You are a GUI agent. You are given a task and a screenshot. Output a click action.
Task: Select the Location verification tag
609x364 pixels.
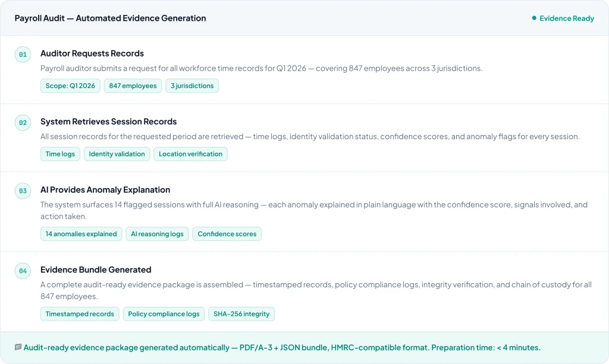coord(190,154)
